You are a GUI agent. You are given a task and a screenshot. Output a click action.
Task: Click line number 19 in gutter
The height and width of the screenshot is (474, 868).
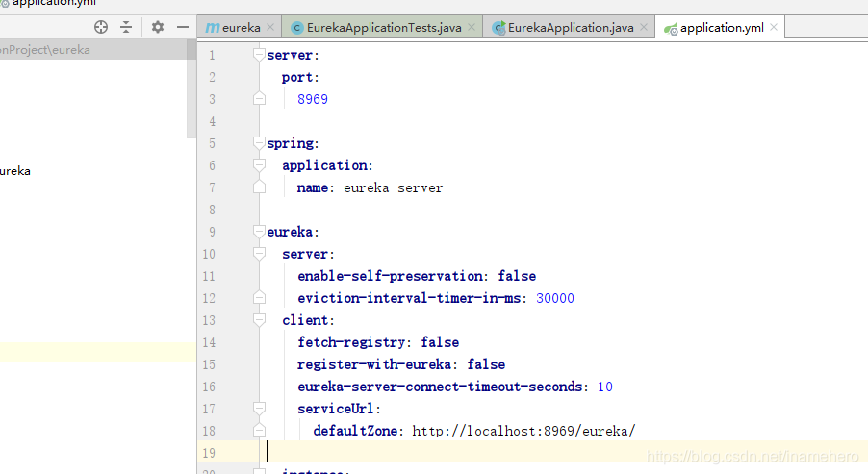(209, 453)
